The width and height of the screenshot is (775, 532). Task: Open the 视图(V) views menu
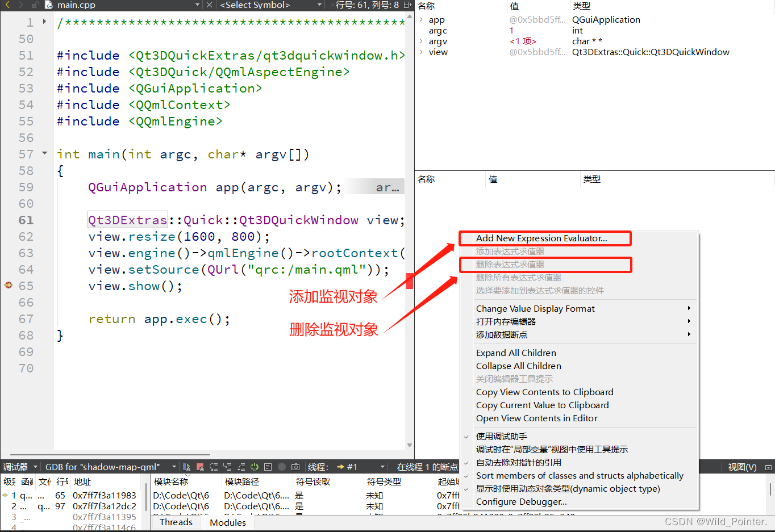[x=742, y=467]
